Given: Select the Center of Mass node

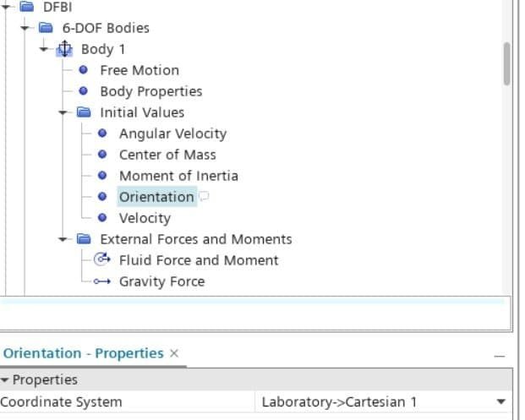Looking at the screenshot, I should pyautogui.click(x=167, y=155).
